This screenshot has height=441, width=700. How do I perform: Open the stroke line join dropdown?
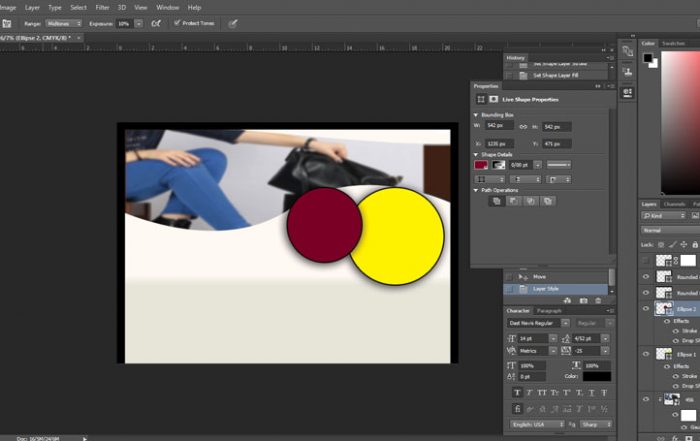point(559,179)
